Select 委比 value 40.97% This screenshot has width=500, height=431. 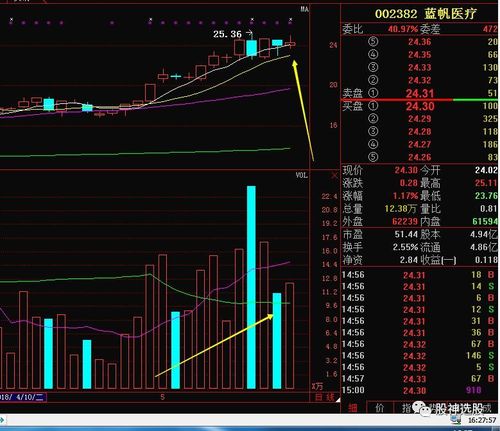(x=403, y=29)
